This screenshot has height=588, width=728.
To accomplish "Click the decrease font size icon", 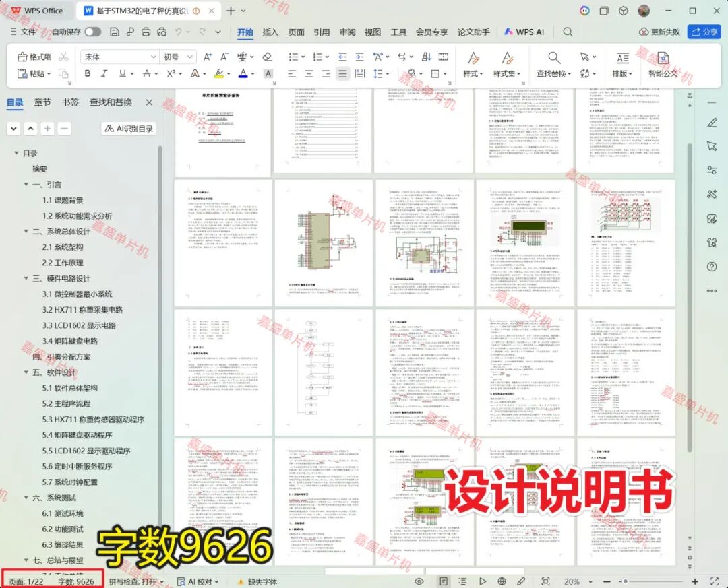I will click(x=224, y=57).
